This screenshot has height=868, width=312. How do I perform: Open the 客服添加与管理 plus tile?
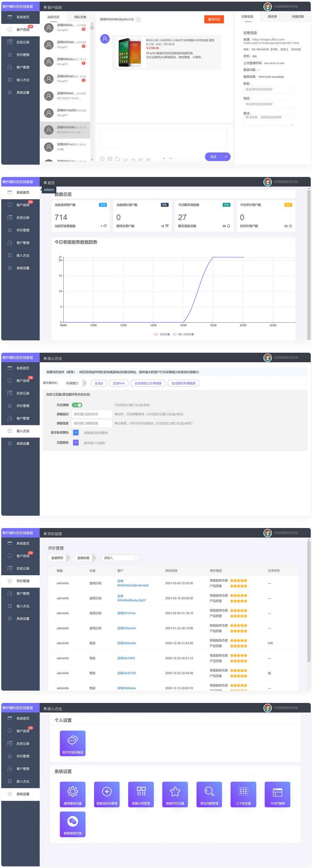point(106,794)
